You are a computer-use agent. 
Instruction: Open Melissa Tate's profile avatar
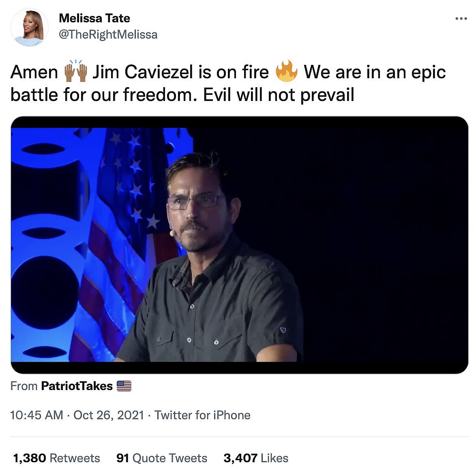click(30, 27)
